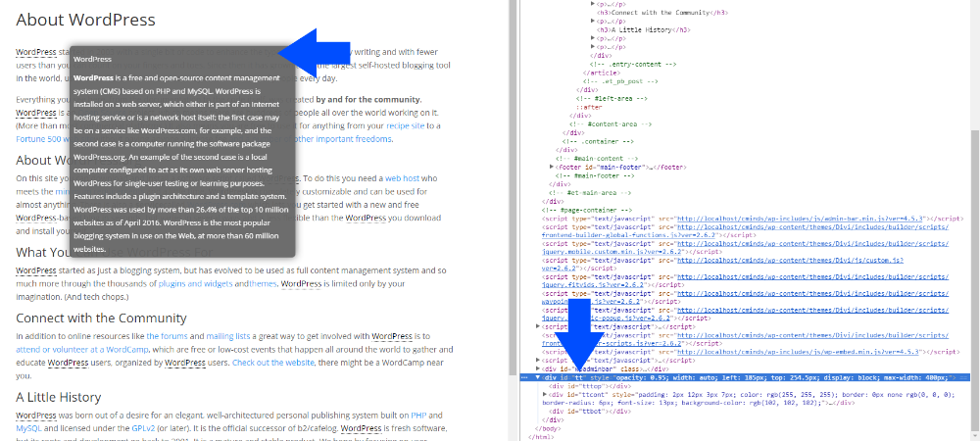This screenshot has height=441, width=980.
Task: Select the '<!-- .et_pb_post -->' comment row
Action: click(x=620, y=81)
